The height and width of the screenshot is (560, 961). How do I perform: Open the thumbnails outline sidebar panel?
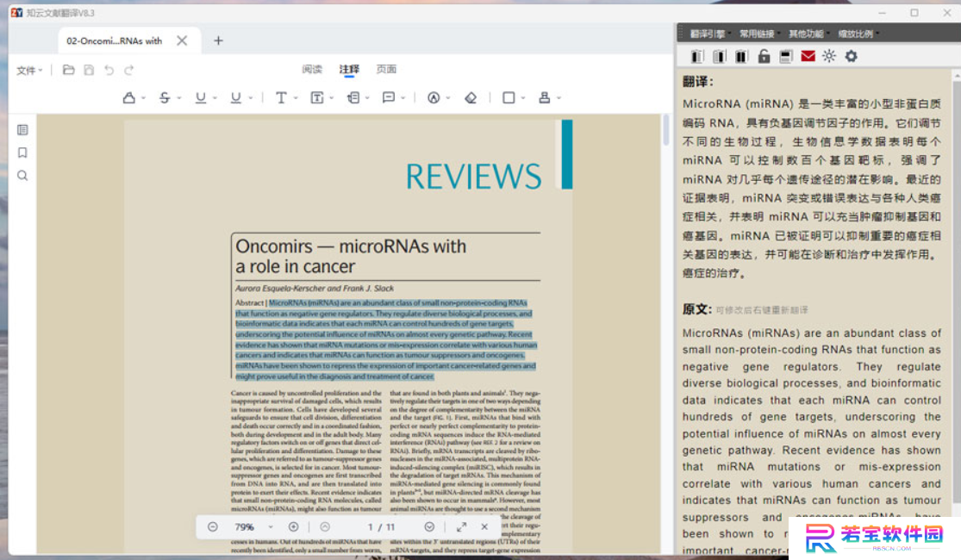22,130
